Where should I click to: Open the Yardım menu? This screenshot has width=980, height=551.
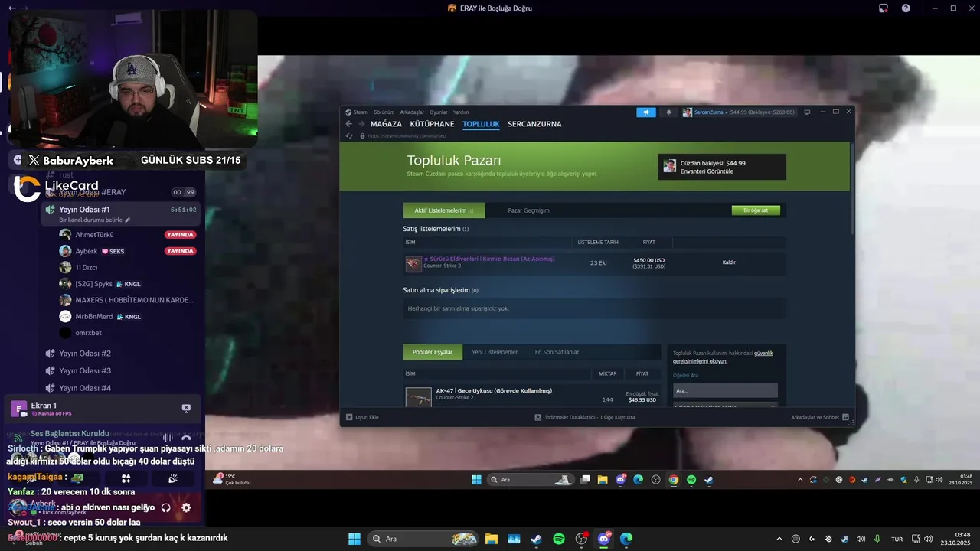[x=461, y=112]
